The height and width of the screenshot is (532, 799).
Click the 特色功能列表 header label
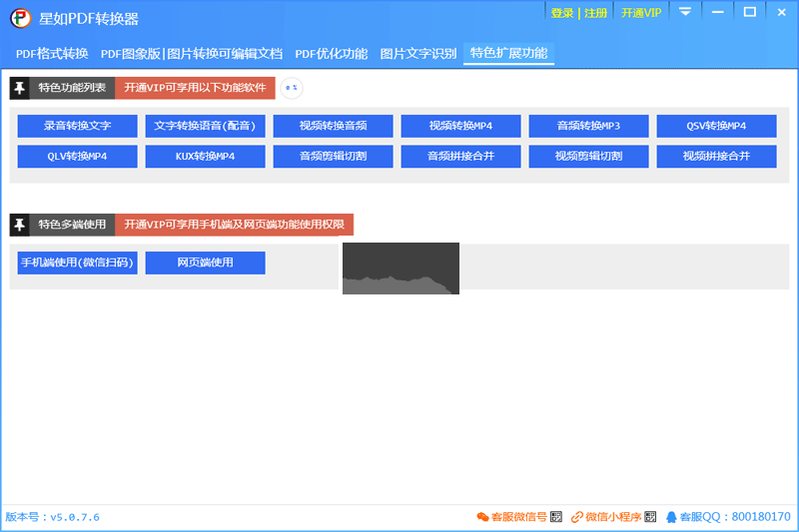(72, 88)
